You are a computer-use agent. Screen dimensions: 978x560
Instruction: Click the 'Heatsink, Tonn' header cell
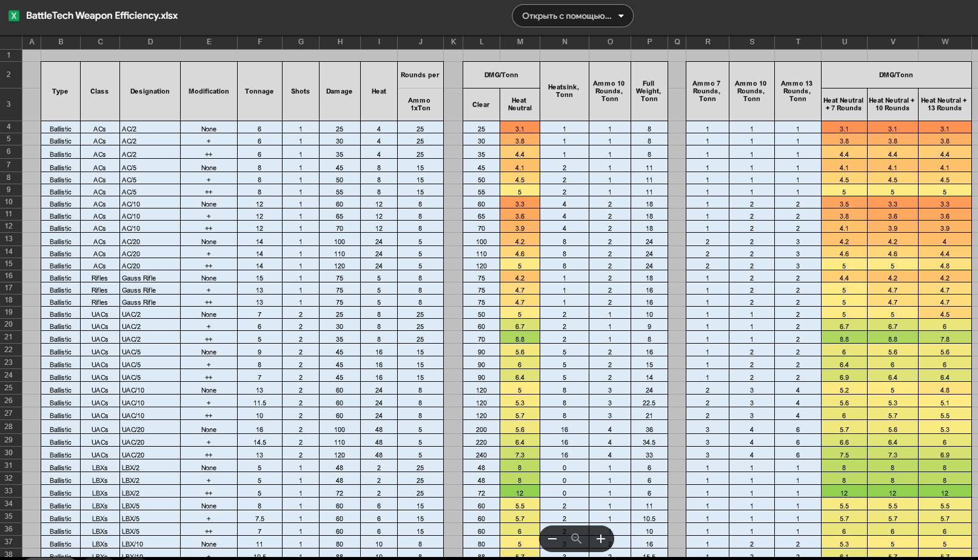click(x=564, y=91)
